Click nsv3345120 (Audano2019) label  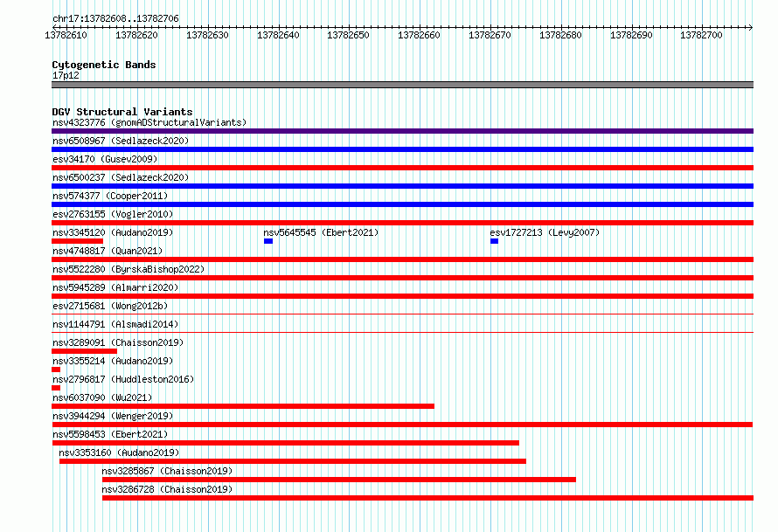pyautogui.click(x=113, y=232)
